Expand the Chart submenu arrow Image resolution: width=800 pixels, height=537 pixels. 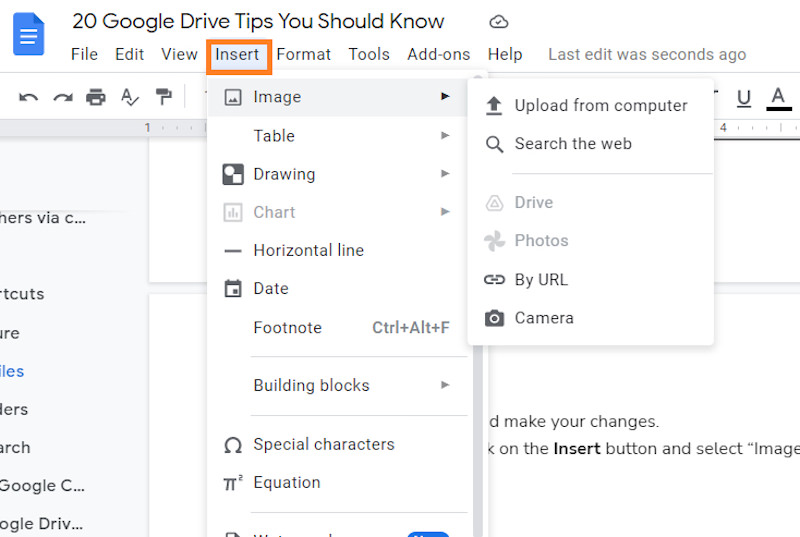[445, 212]
